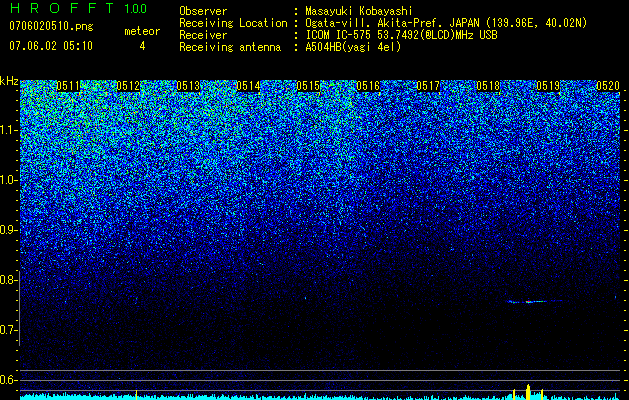Screen dimensions: 629x400
Task: Click time marker 0515
Action: (x=308, y=86)
